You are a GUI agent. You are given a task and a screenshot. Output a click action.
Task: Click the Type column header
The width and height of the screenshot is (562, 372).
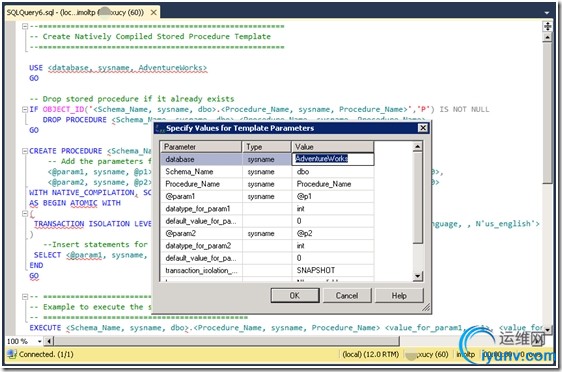[267, 147]
